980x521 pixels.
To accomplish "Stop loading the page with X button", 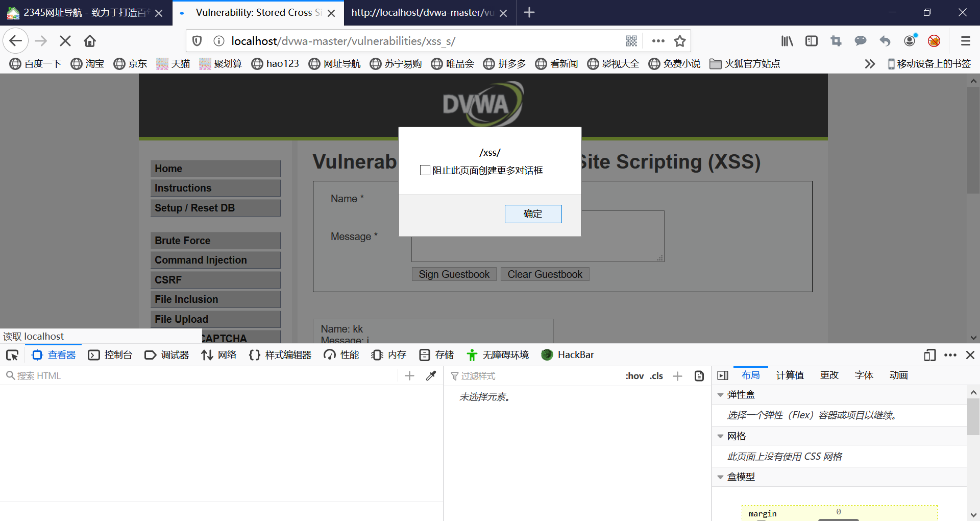I will pyautogui.click(x=65, y=41).
